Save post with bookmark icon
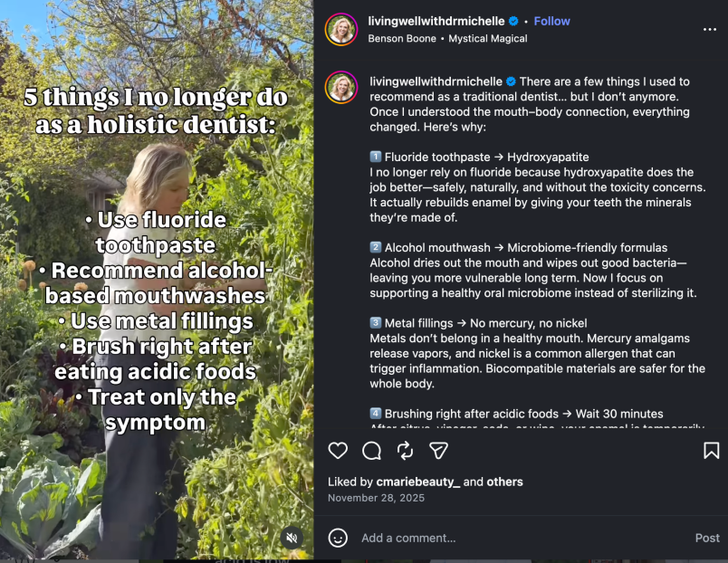728x563 pixels. point(711,451)
